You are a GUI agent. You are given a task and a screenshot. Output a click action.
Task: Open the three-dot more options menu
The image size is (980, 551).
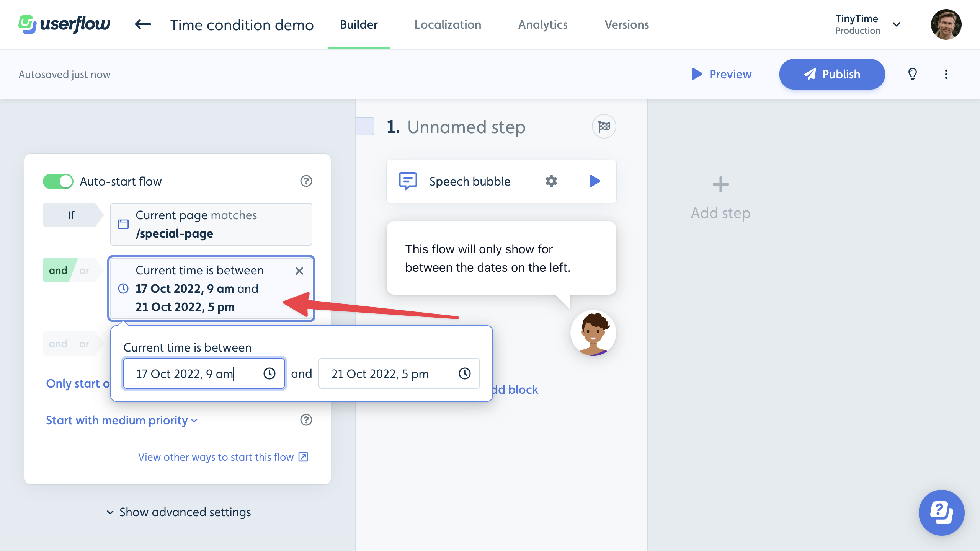coord(946,74)
